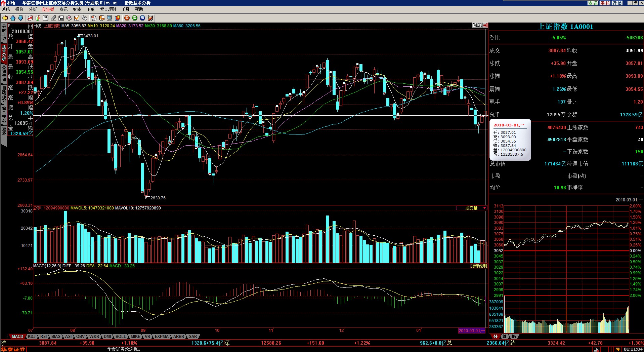The height and width of the screenshot is (352, 644).
Task: Switch bottom-right panel to 分 view
Action: point(495,336)
